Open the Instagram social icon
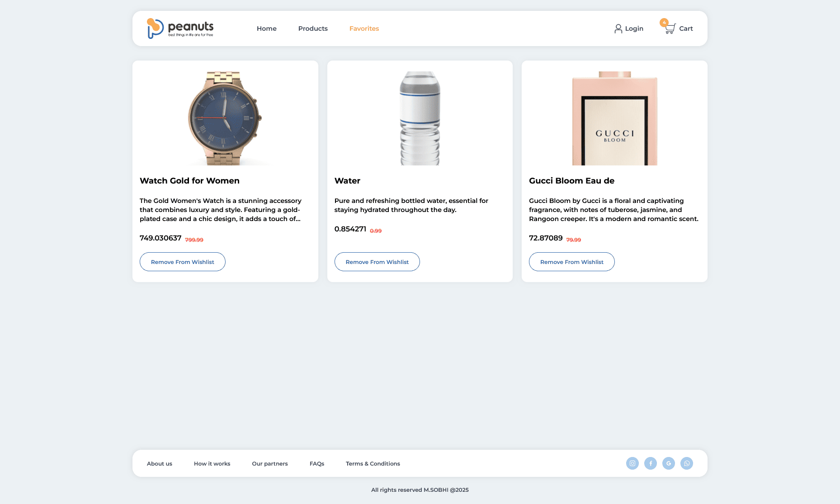The width and height of the screenshot is (840, 504). tap(632, 463)
